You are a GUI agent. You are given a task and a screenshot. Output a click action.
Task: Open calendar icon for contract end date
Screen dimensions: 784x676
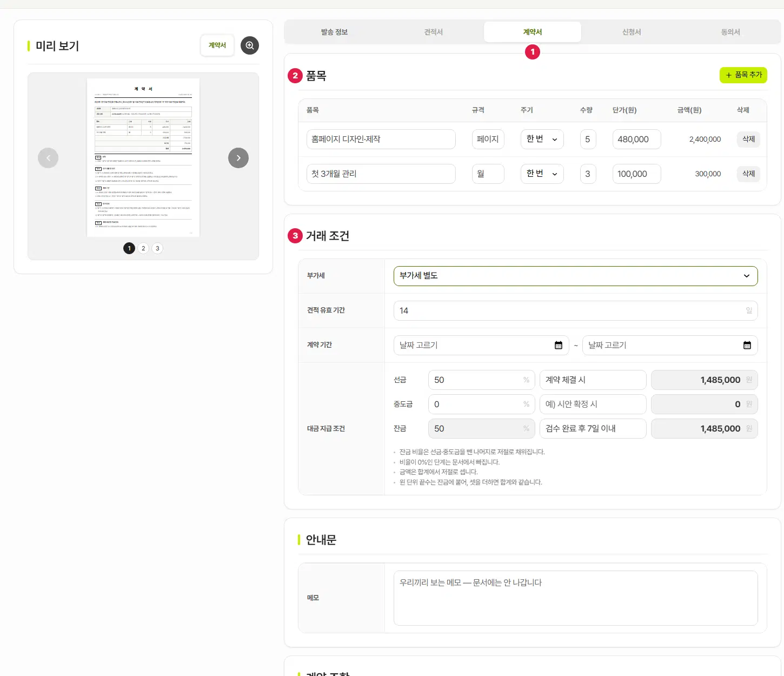pyautogui.click(x=747, y=345)
